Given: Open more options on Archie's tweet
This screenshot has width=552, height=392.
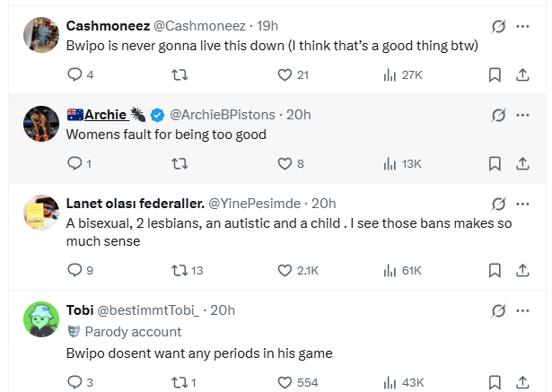Looking at the screenshot, I should pos(522,116).
